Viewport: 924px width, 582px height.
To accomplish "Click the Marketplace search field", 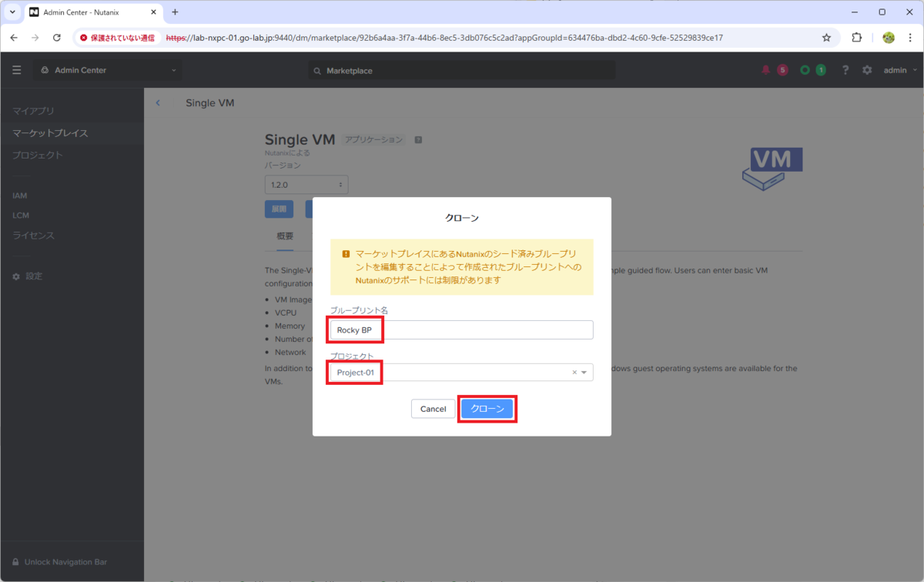I will pos(462,70).
